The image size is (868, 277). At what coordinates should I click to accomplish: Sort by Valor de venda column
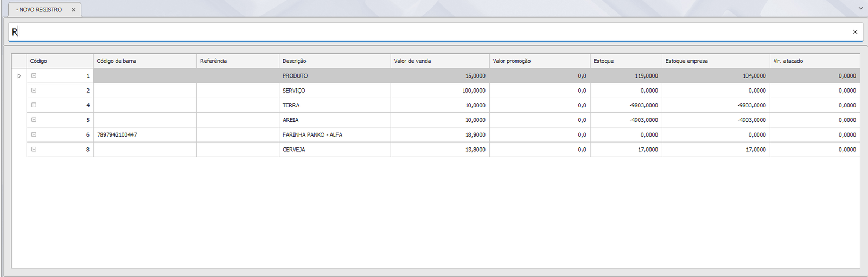pos(440,61)
